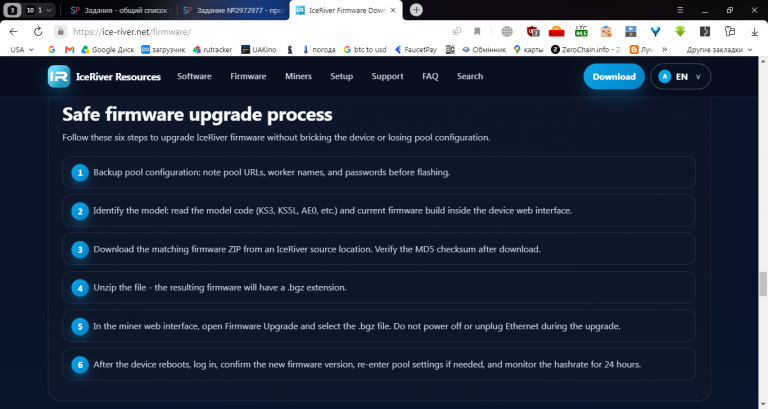This screenshot has width=768, height=409.
Task: Open the video and music downloader extension
Action: click(x=631, y=32)
